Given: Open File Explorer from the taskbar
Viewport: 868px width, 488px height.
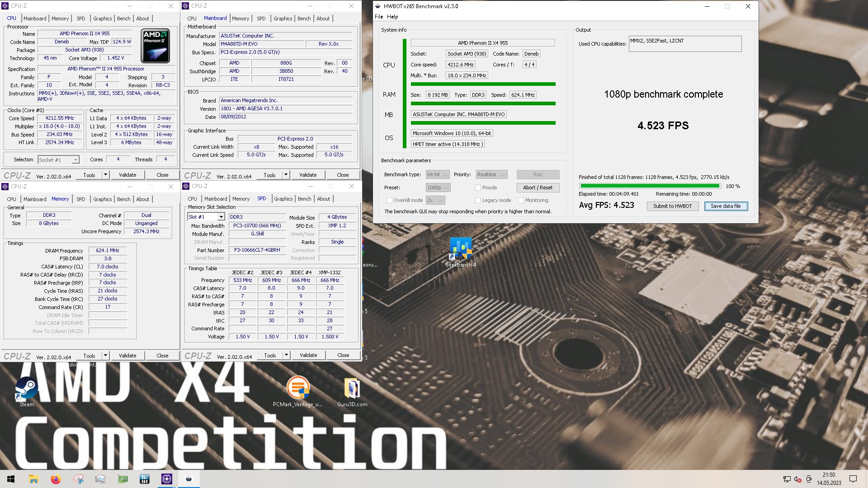Looking at the screenshot, I should [33, 479].
